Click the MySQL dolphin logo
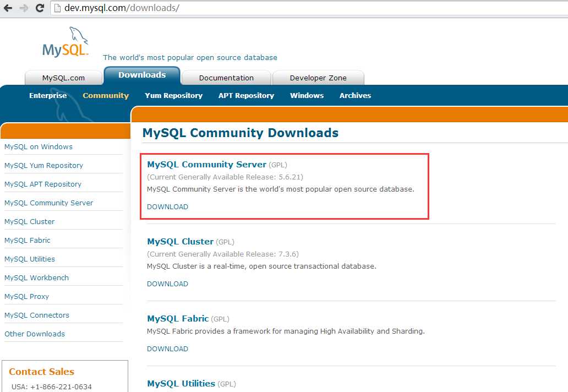 (x=65, y=42)
